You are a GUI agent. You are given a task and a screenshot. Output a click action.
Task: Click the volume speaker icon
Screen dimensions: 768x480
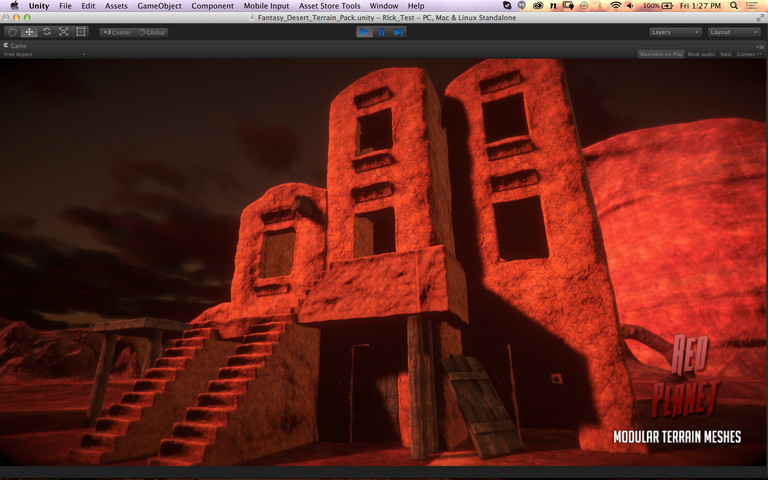click(630, 6)
